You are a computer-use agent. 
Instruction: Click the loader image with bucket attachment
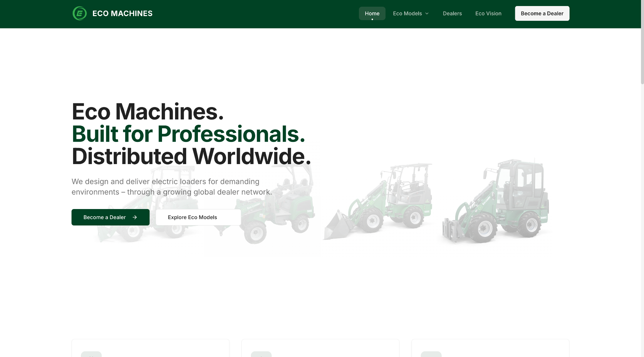tap(378, 201)
